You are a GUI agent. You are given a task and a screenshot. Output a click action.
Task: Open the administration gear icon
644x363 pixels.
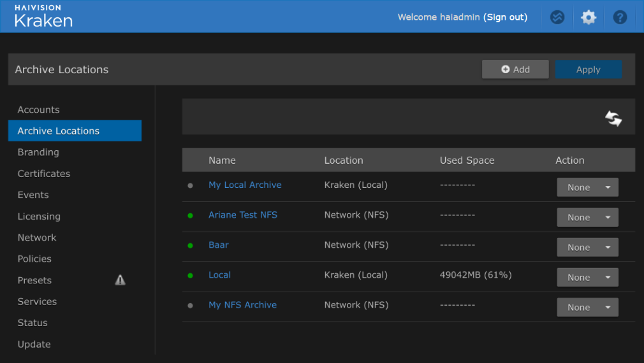click(589, 17)
